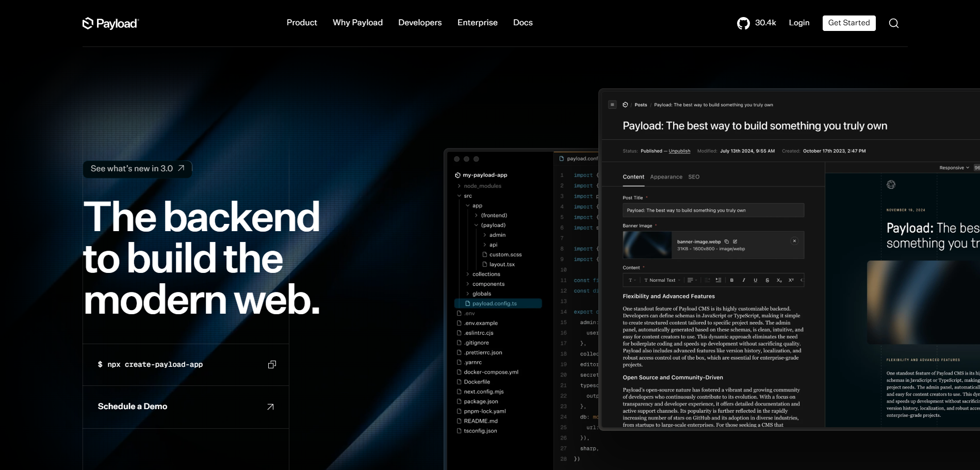The height and width of the screenshot is (470, 980).
Task: Click the outdent button in the editor toolbar
Action: (707, 280)
